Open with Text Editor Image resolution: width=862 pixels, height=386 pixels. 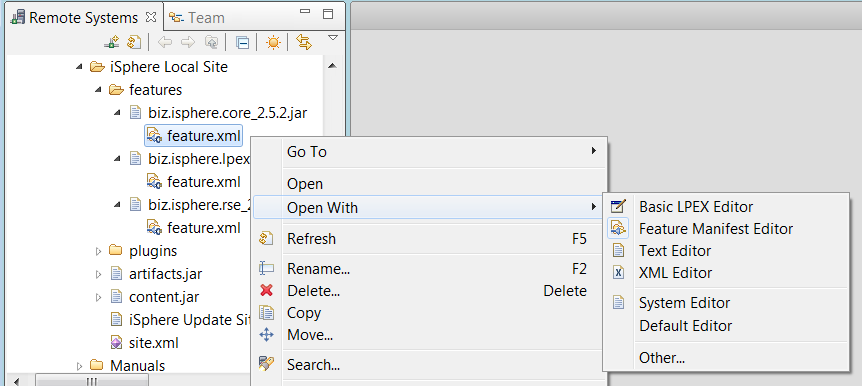pyautogui.click(x=726, y=251)
